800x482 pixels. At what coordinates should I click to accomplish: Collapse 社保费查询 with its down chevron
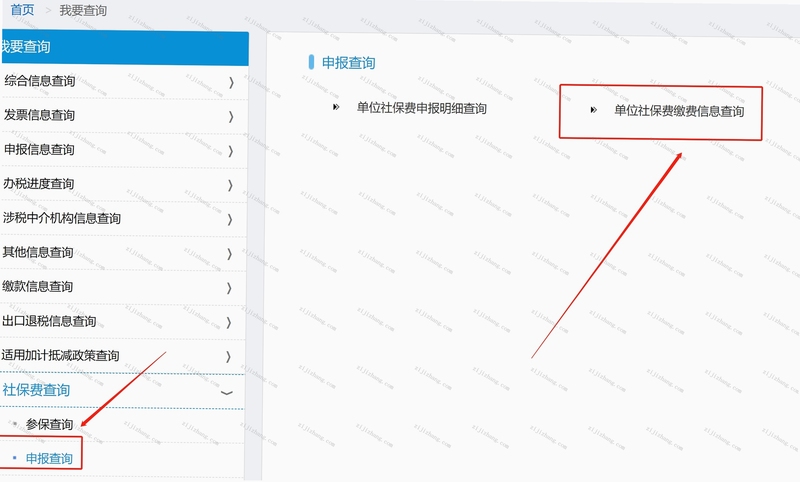[227, 393]
